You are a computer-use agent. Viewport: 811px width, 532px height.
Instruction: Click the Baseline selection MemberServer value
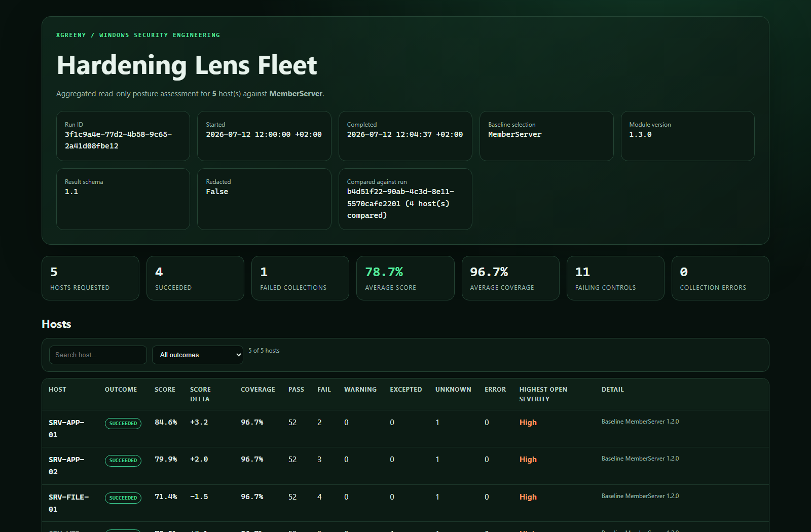(515, 134)
